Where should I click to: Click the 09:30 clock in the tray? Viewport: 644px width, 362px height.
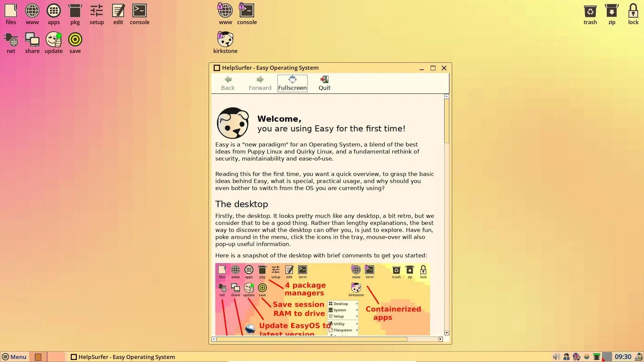click(623, 357)
